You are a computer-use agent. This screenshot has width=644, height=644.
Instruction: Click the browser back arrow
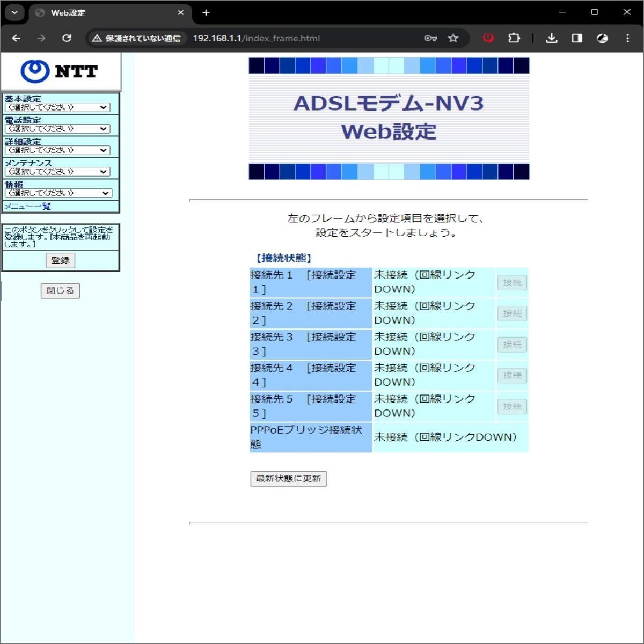point(16,38)
